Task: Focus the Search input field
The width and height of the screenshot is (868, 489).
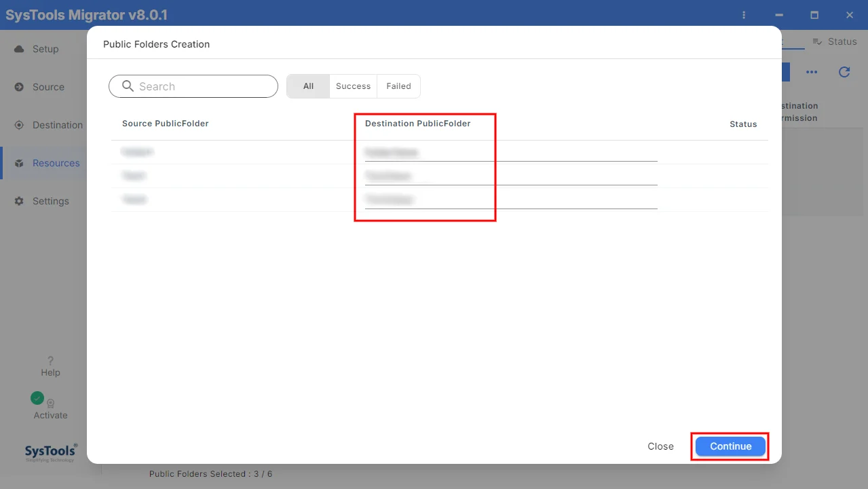Action: [x=193, y=86]
